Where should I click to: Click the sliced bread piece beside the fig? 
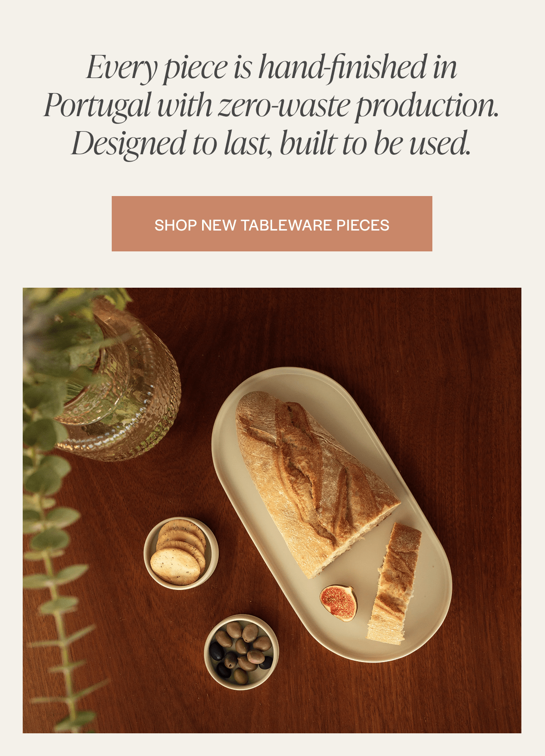point(393,583)
